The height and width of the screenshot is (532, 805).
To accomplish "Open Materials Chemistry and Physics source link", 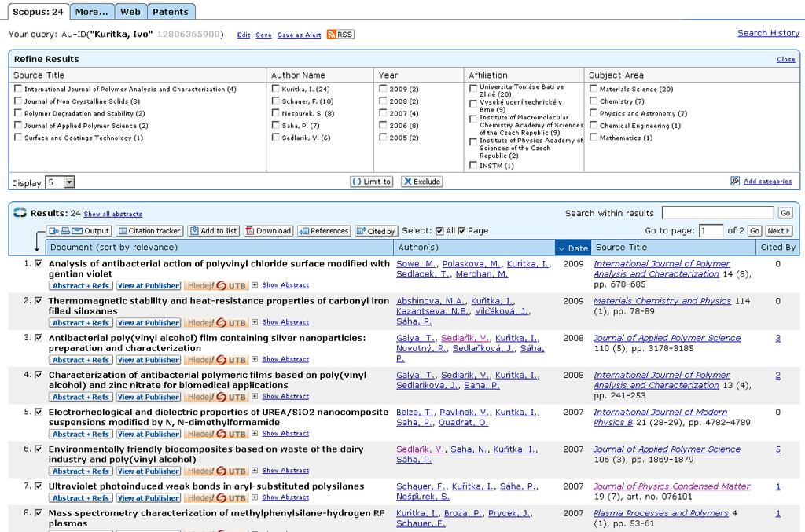I will coord(662,301).
